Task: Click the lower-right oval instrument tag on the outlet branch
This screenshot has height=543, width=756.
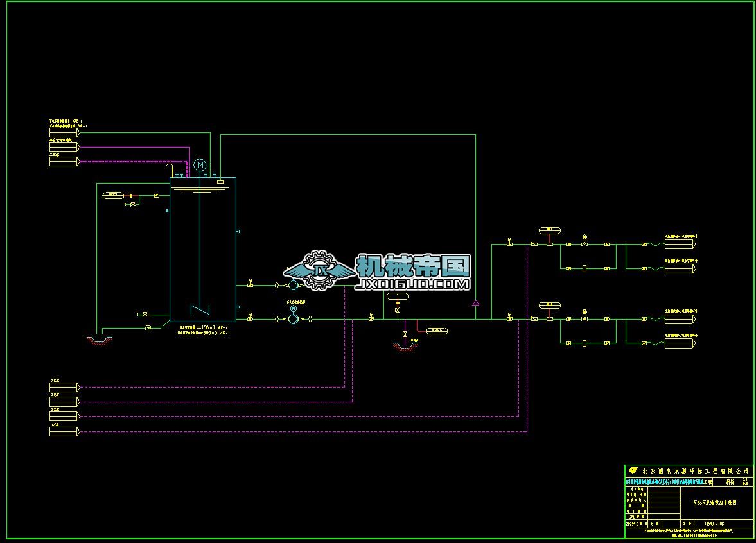Action: [550, 305]
